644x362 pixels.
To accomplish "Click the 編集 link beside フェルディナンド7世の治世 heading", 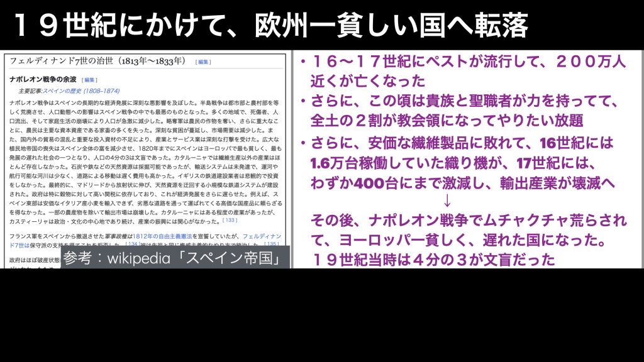I will [203, 62].
